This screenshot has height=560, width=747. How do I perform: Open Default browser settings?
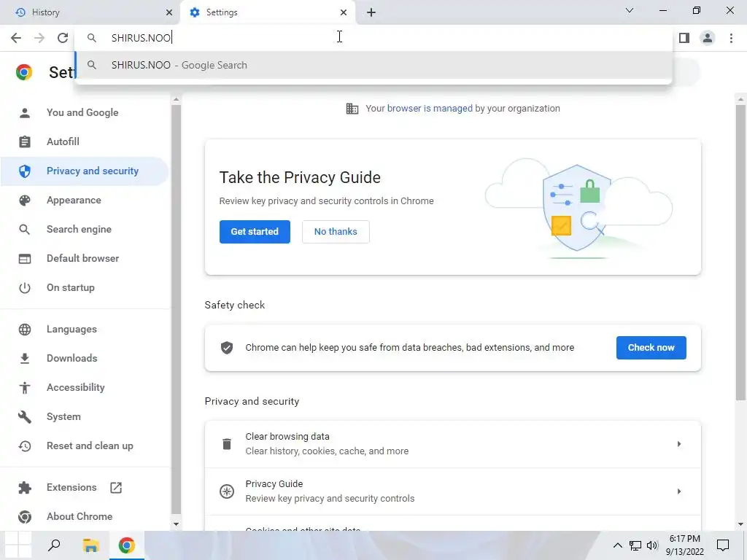[85, 258]
